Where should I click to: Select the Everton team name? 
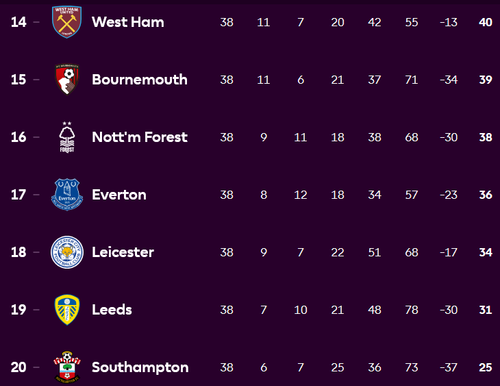click(119, 195)
